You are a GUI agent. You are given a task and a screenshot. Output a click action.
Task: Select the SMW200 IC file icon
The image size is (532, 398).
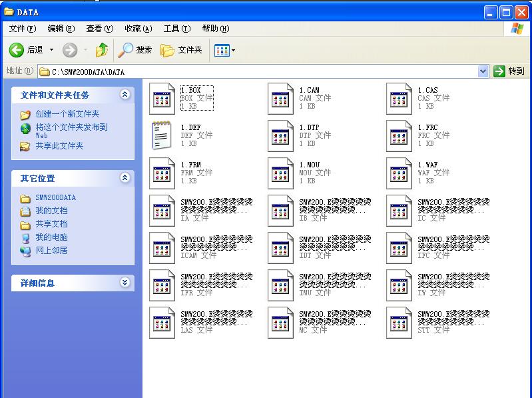tap(399, 211)
